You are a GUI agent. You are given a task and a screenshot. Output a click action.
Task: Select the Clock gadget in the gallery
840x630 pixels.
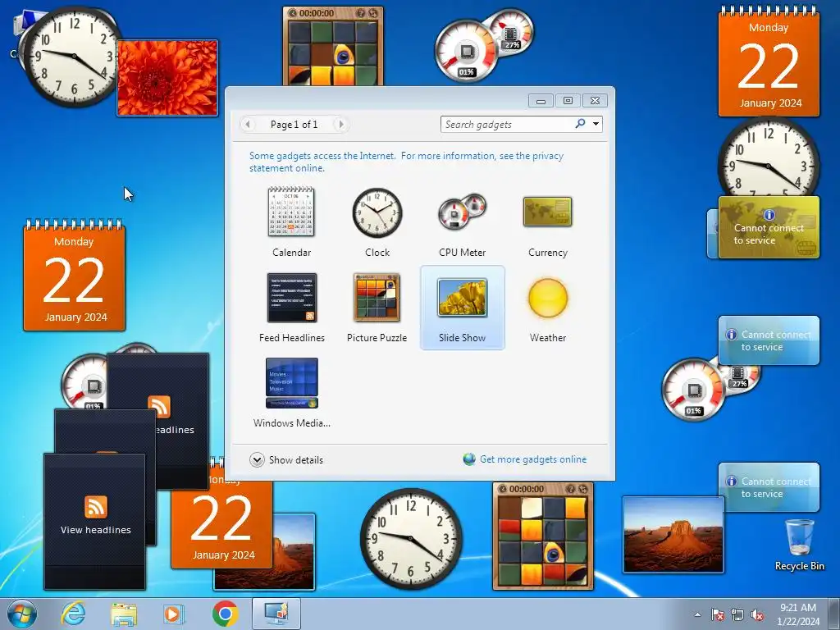click(377, 222)
